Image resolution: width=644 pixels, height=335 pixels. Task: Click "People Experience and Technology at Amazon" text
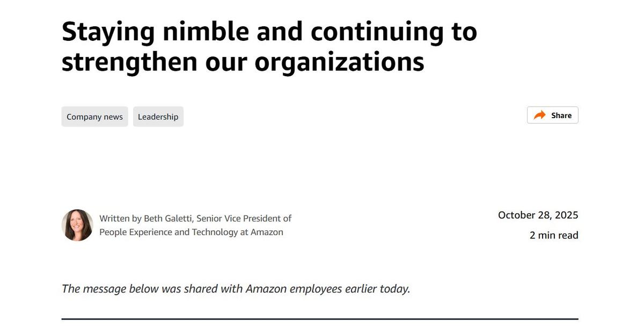click(191, 232)
